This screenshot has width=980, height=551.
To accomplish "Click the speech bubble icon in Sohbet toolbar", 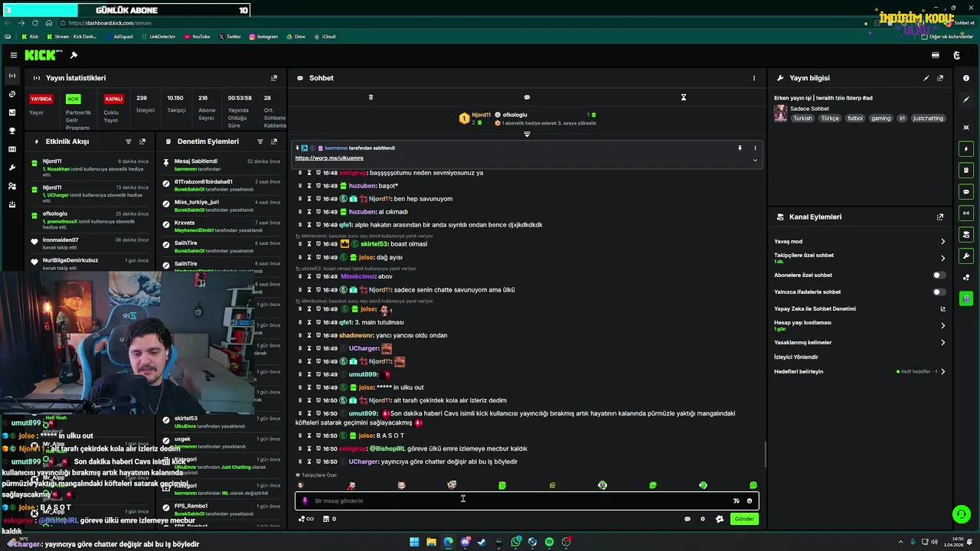I will point(527,97).
